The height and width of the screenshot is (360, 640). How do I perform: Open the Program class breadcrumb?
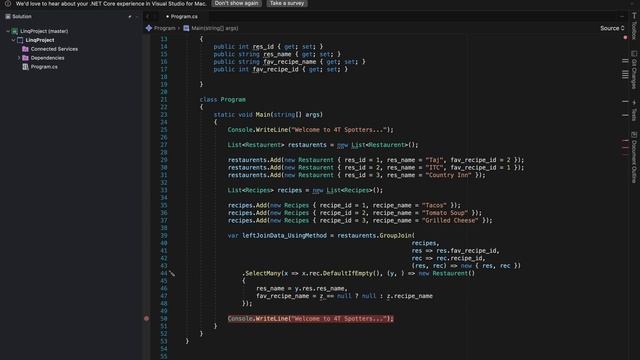[x=164, y=28]
